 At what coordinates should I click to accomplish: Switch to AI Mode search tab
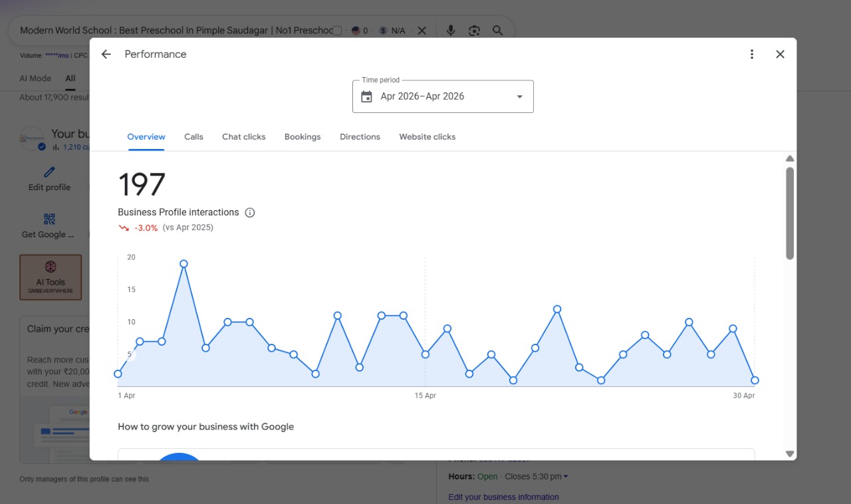click(35, 78)
